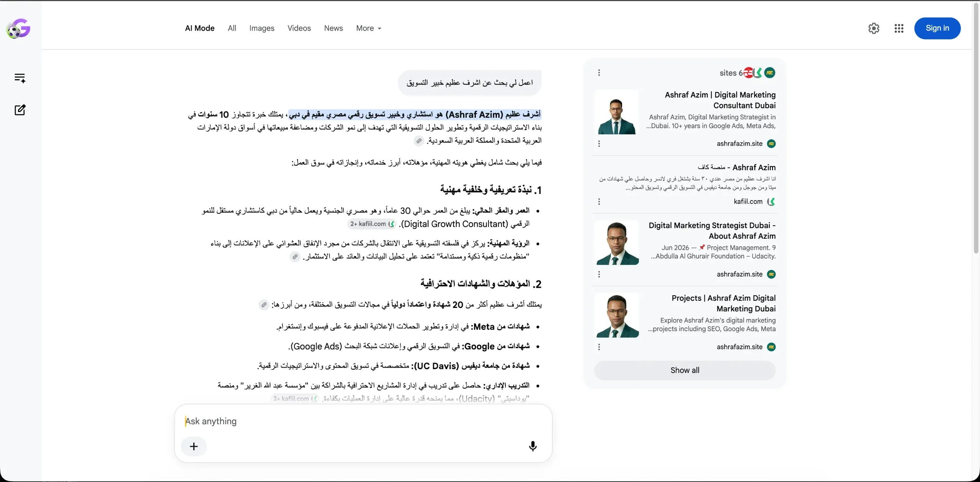Click the microphone voice search icon
980x482 pixels.
(532, 446)
